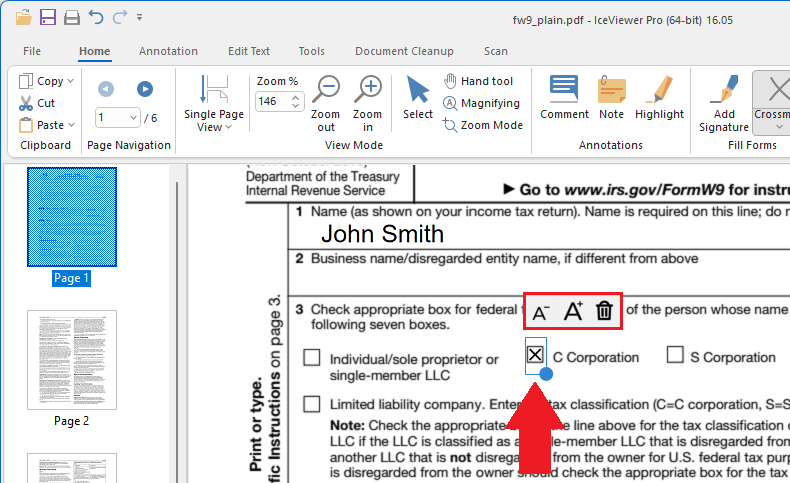The height and width of the screenshot is (483, 790).
Task: Click the blue resize handle on crossmark
Action: tap(546, 374)
